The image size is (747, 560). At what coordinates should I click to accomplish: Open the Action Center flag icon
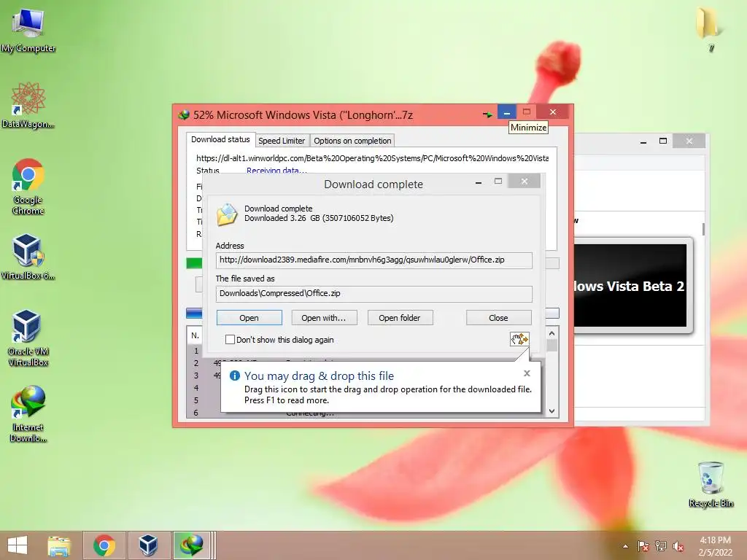point(643,546)
